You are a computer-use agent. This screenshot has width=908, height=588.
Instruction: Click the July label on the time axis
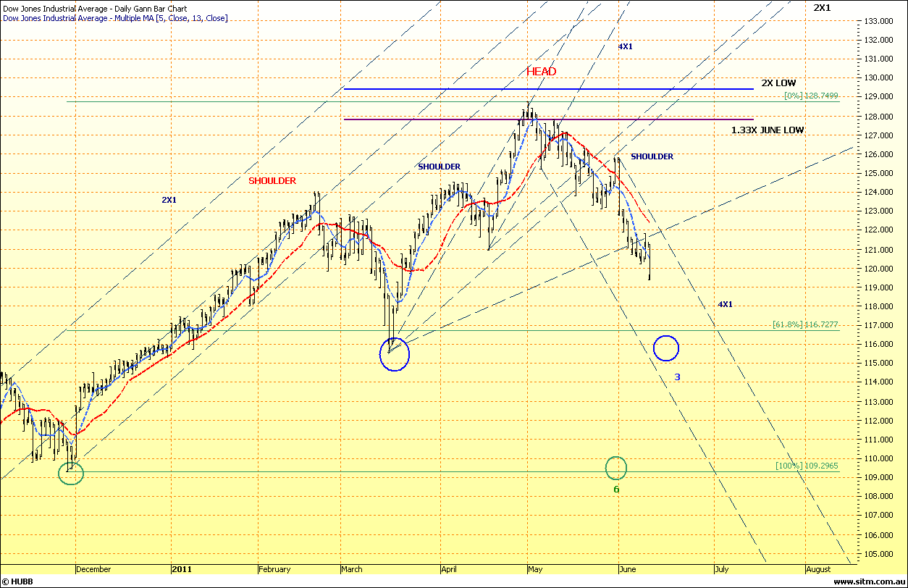[720, 569]
